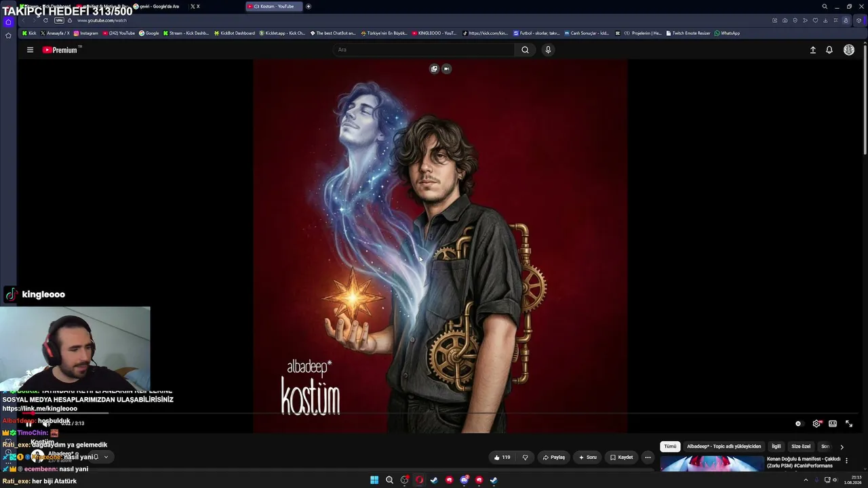Open a new browser tab
The width and height of the screenshot is (868, 488).
pyautogui.click(x=309, y=6)
